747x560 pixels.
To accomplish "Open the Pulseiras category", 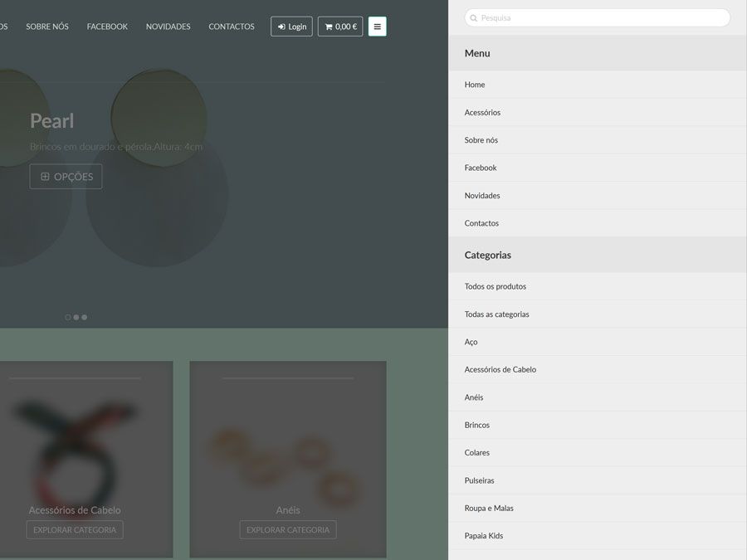I will (480, 480).
